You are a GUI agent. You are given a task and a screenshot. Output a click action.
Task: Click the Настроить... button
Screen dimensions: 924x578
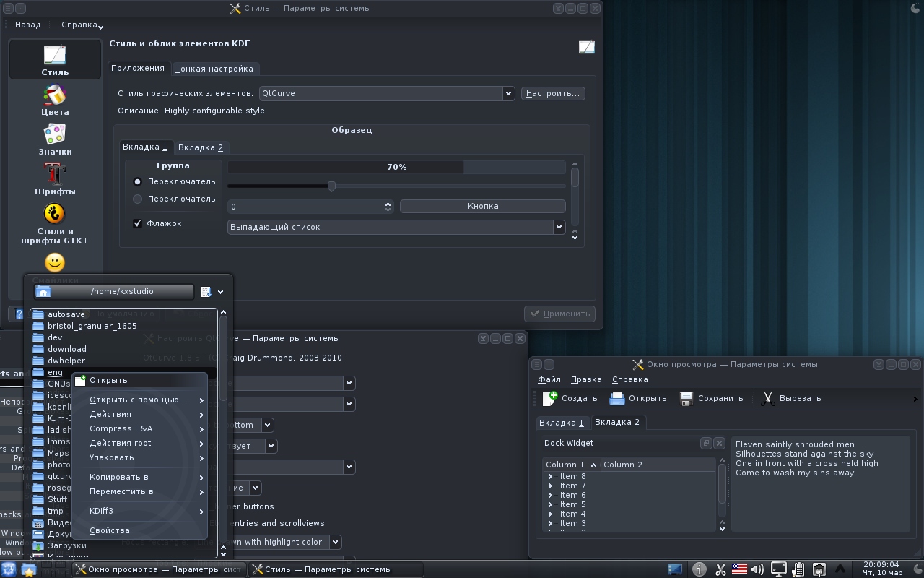pyautogui.click(x=552, y=93)
